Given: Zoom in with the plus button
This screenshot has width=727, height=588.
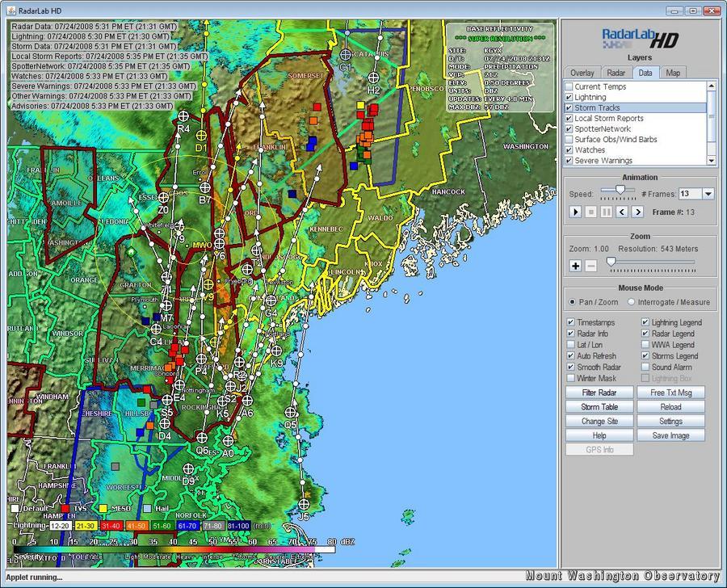Looking at the screenshot, I should [x=575, y=265].
